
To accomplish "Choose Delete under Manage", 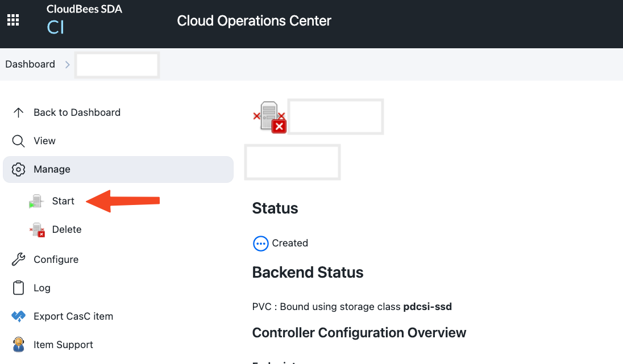I will 67,230.
